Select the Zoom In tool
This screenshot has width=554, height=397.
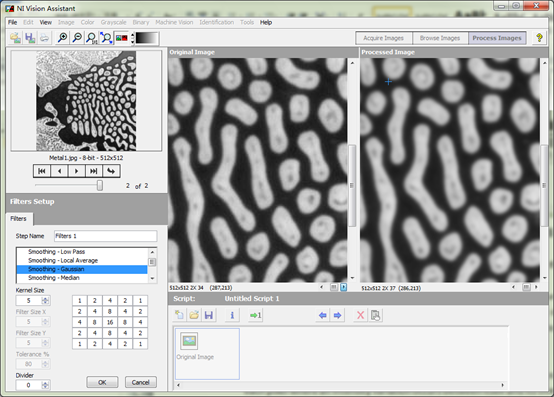coord(63,38)
